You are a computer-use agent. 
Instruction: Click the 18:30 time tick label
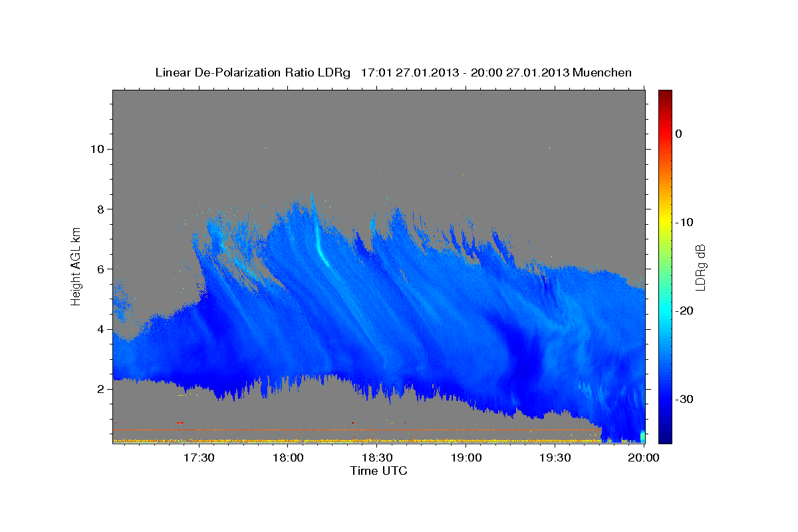(377, 458)
